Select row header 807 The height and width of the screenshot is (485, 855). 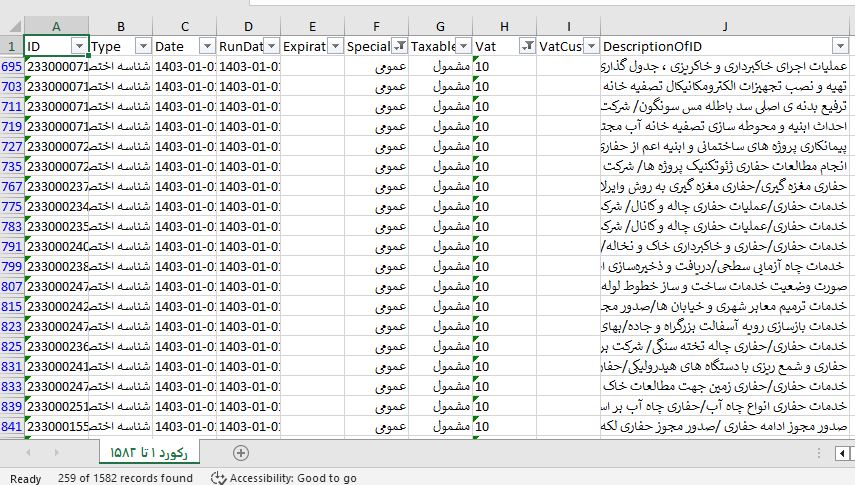[12, 286]
